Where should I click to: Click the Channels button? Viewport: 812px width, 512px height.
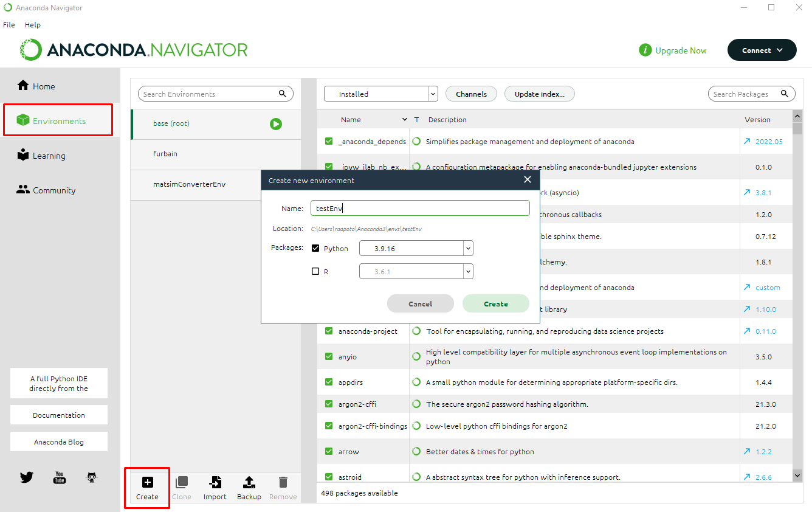tap(472, 94)
